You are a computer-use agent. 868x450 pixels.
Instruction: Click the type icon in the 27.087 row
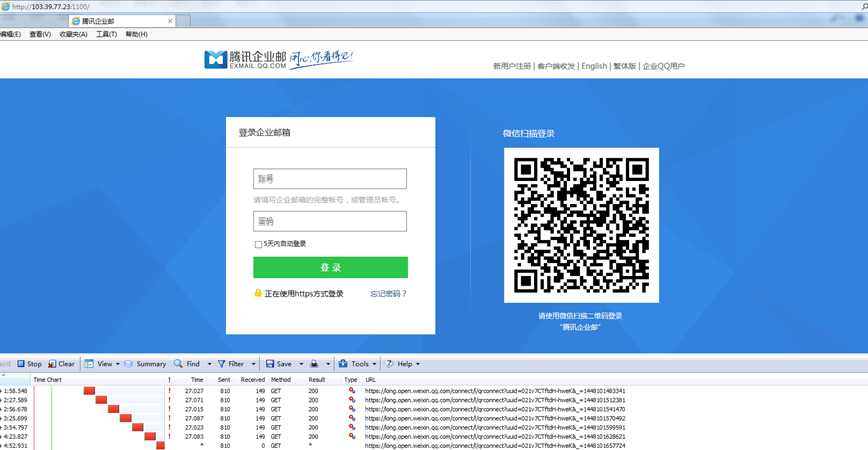click(x=352, y=418)
